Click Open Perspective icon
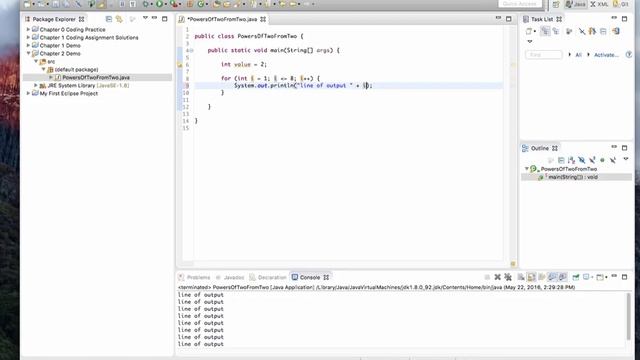The width and height of the screenshot is (640, 360). click(556, 4)
